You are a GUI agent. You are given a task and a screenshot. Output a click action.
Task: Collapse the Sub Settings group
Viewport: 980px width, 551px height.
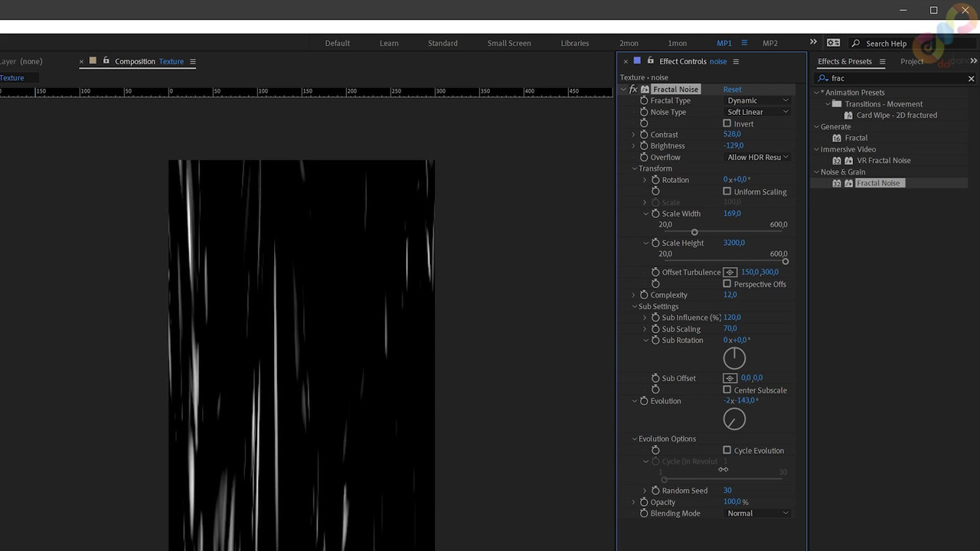click(635, 307)
